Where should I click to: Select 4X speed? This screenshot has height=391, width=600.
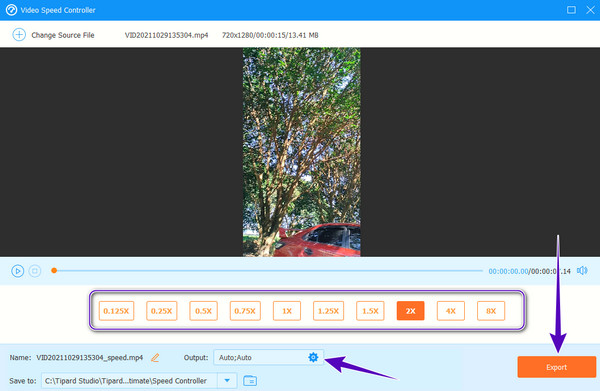(451, 311)
